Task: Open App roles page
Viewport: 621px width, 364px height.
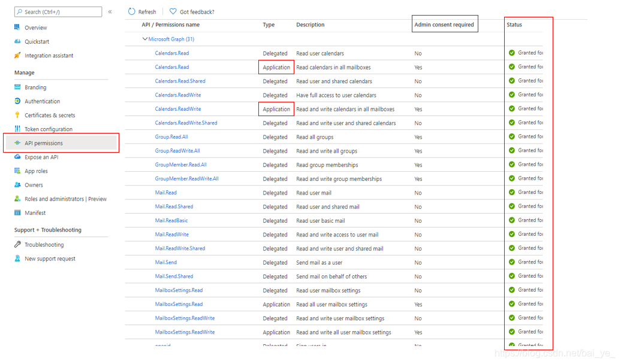Action: [x=36, y=171]
